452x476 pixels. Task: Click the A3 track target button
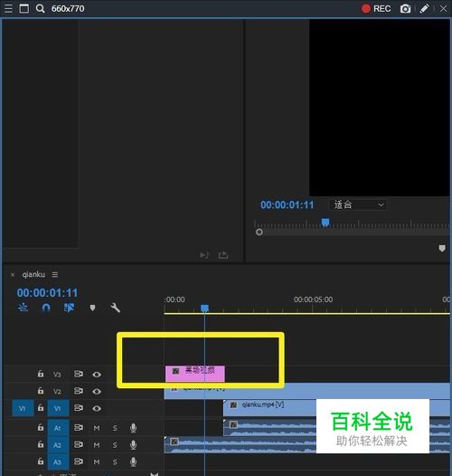[x=58, y=462]
